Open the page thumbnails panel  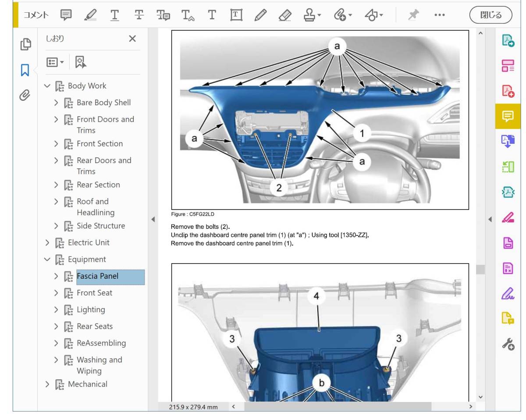pos(26,44)
